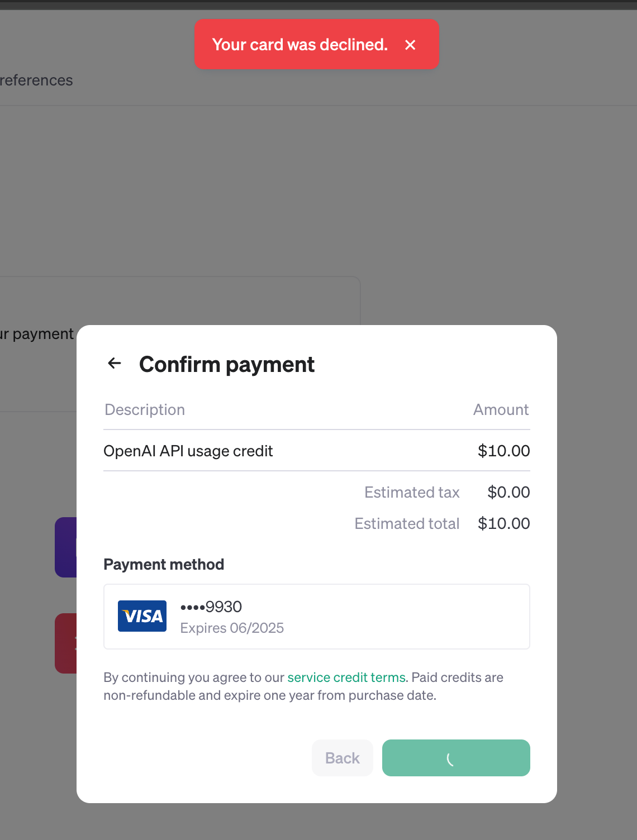Dismiss the card declined error toast

(x=410, y=45)
